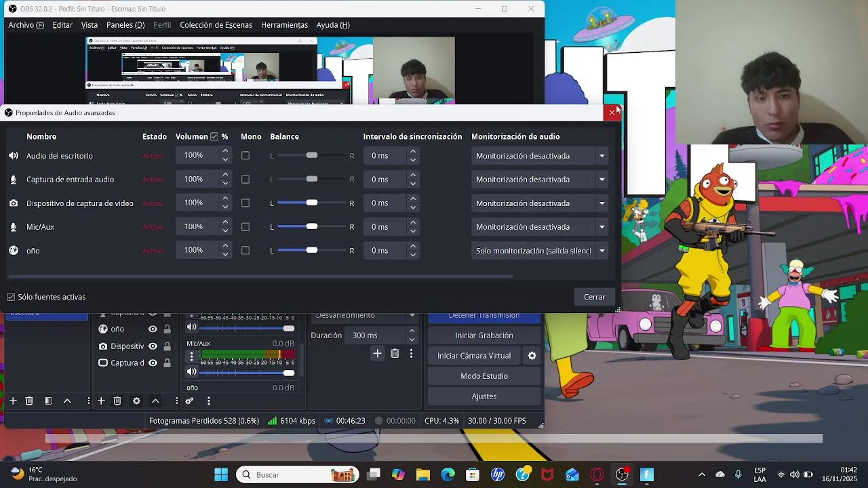The image size is (868, 488).
Task: Add a scene transition with the plus icon
Action: click(378, 354)
